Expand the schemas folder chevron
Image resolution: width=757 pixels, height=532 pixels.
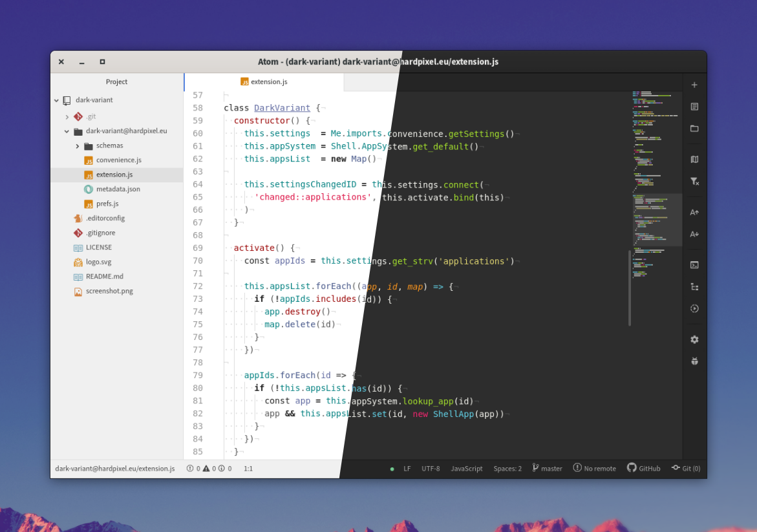(x=77, y=146)
